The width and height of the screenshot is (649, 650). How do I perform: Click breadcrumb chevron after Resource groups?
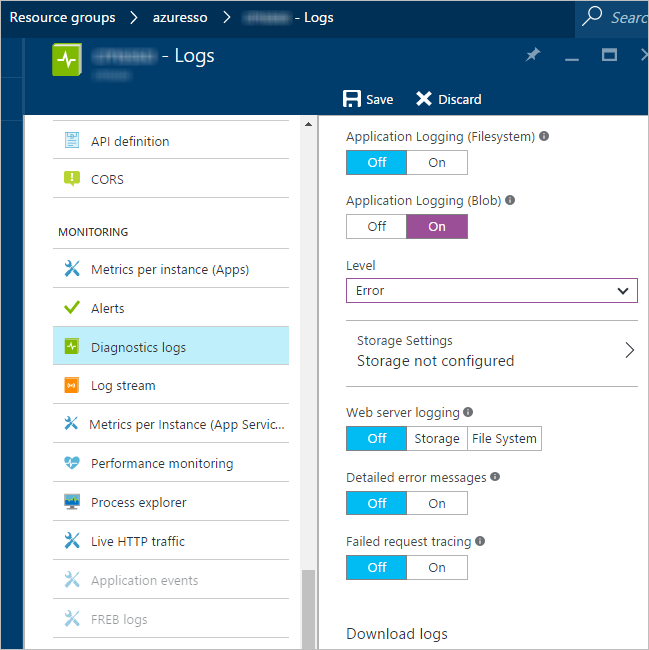tap(136, 18)
